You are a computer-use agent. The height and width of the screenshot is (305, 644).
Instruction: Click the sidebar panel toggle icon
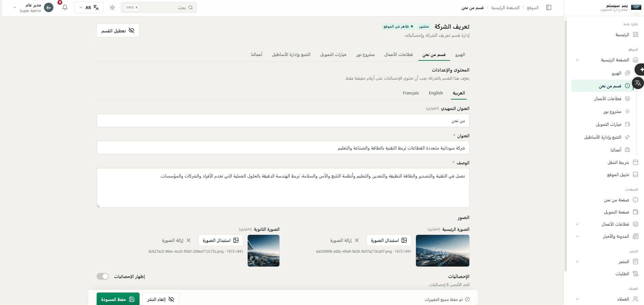549,7
